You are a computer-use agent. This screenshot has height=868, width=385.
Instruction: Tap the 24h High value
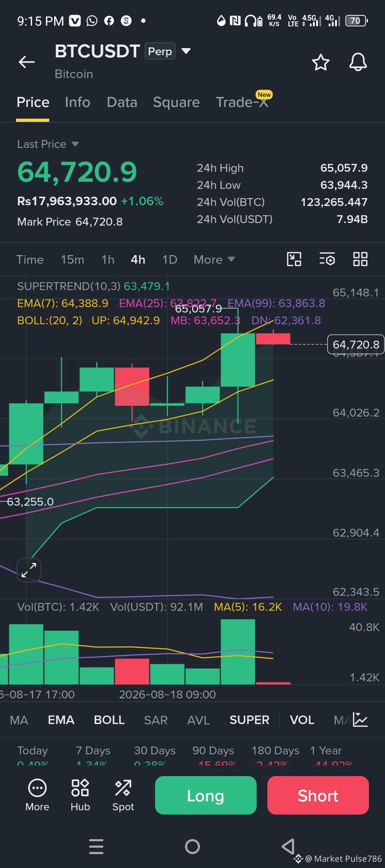344,168
